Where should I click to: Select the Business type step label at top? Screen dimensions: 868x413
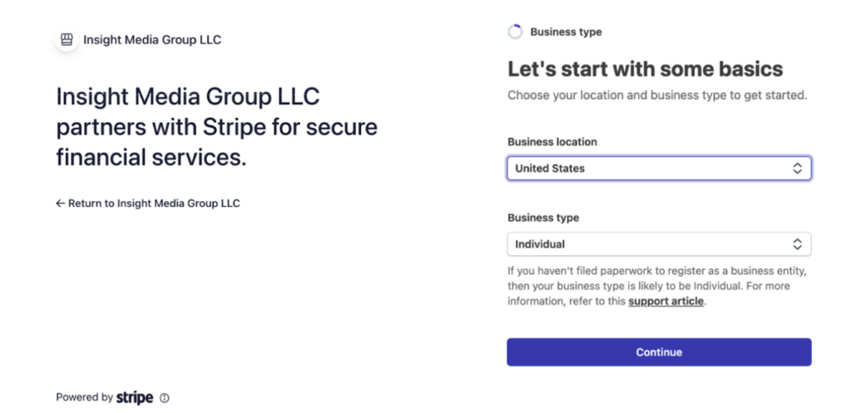click(x=565, y=32)
